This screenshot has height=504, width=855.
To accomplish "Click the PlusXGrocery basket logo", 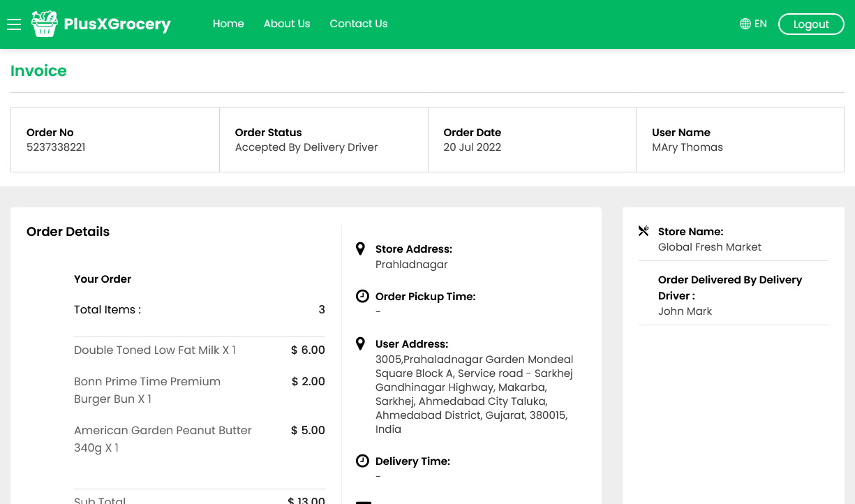I will (44, 24).
